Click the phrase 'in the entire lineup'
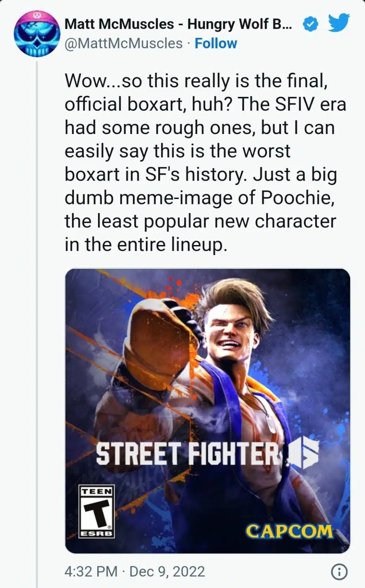The image size is (365, 588). coord(146,245)
